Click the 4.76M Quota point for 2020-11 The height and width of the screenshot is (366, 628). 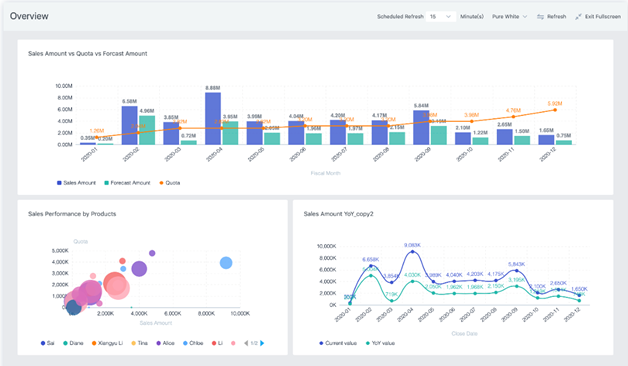point(513,117)
